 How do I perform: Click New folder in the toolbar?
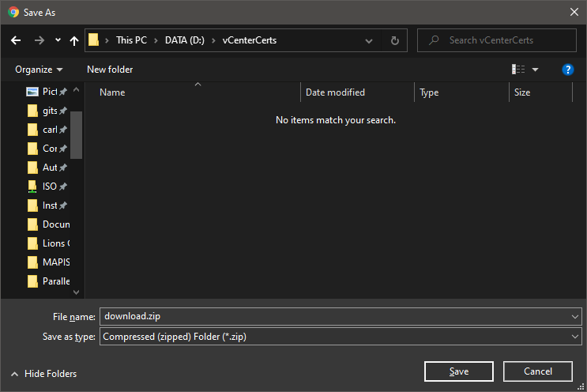pyautogui.click(x=110, y=70)
